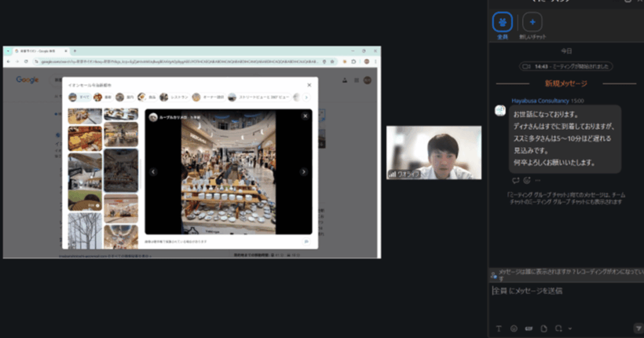
Task: Open more options for the Hayabusa Consultancy message
Action: pos(538,180)
